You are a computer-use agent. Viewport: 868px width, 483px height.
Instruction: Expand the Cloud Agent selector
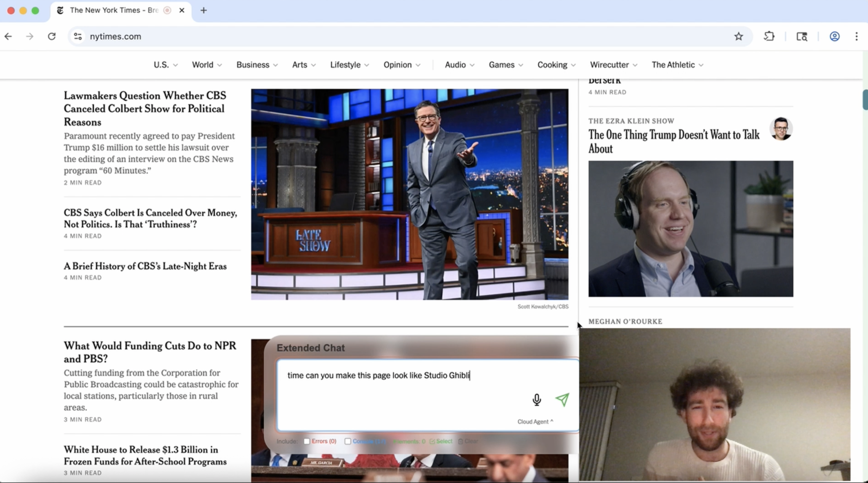pyautogui.click(x=535, y=422)
